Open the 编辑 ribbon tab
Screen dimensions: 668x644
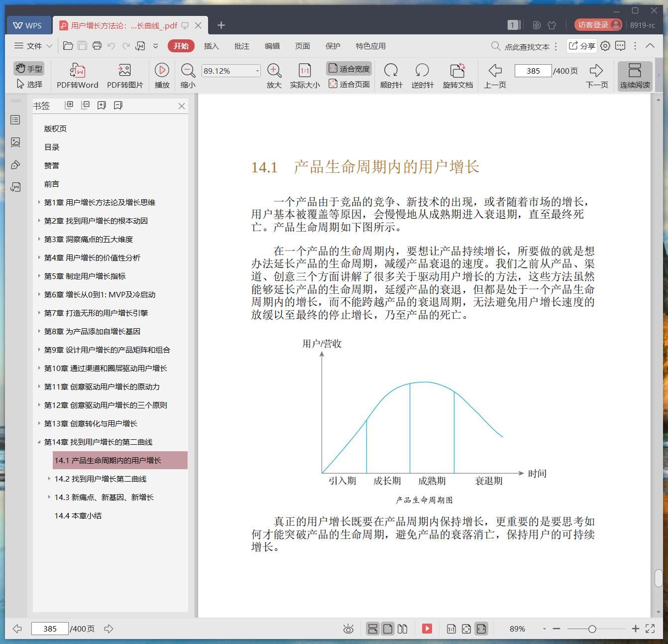pos(272,46)
